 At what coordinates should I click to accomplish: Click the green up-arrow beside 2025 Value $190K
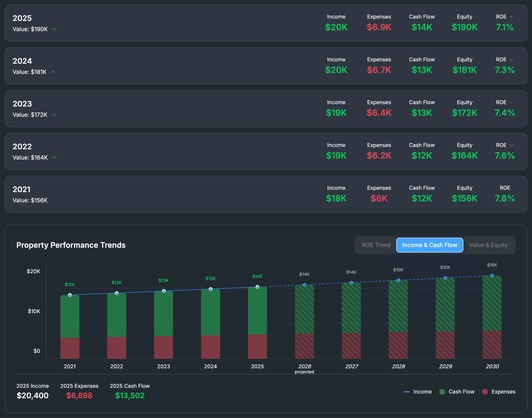tap(55, 29)
